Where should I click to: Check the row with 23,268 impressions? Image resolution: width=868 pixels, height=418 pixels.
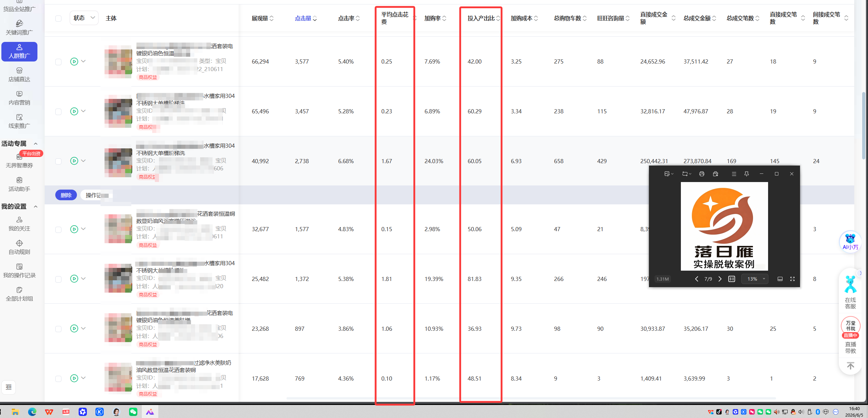[x=58, y=329]
